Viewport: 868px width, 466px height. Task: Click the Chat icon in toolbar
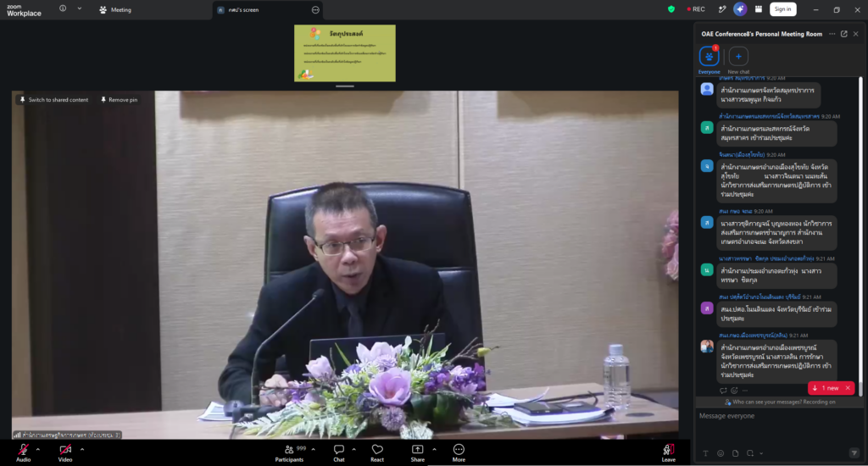tap(339, 449)
